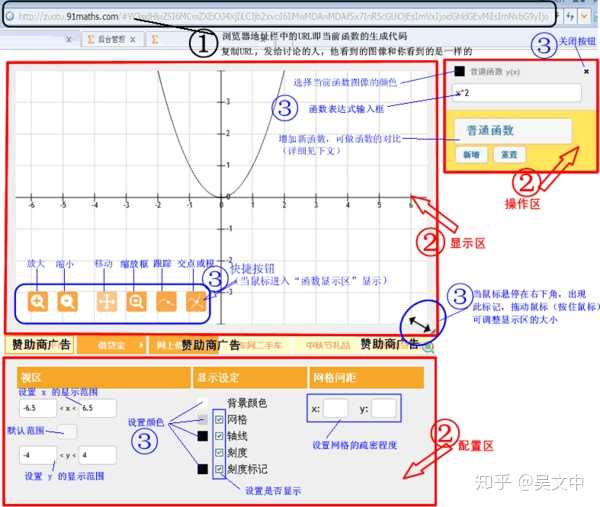The image size is (600, 507).
Task: Close the 后台管理 browser tab
Action: point(132,39)
